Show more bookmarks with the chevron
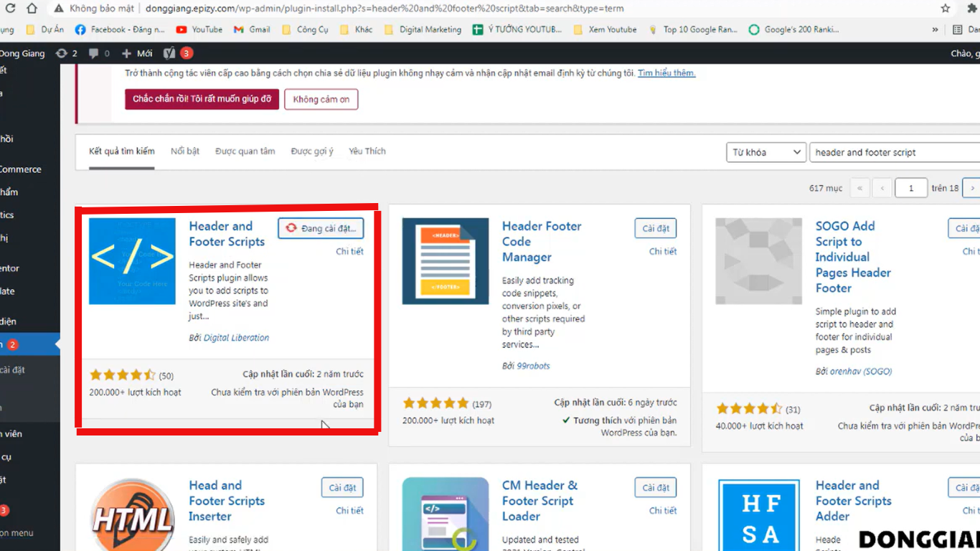The image size is (980, 551). coord(935,29)
